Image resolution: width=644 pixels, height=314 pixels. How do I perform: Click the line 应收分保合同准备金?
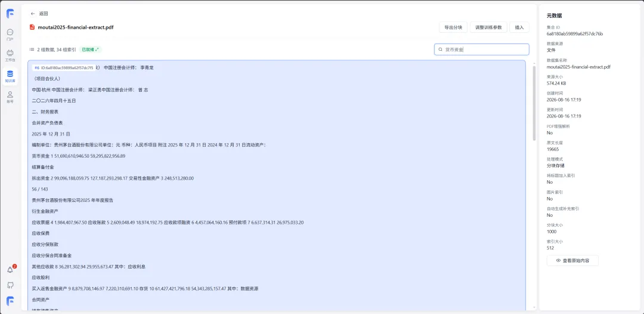[52, 255]
